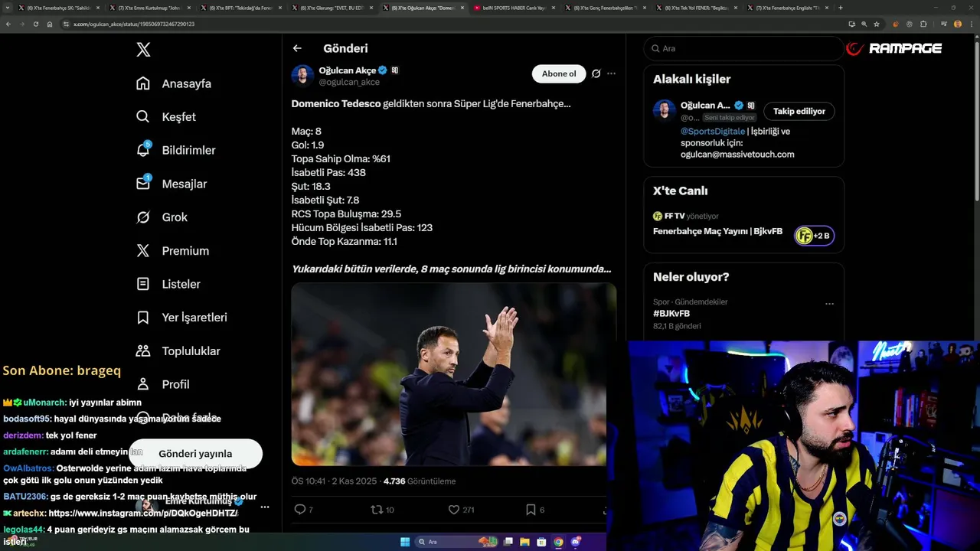Viewport: 980px width, 551px height.
Task: Bookmark the post icon with 6
Action: point(531,510)
